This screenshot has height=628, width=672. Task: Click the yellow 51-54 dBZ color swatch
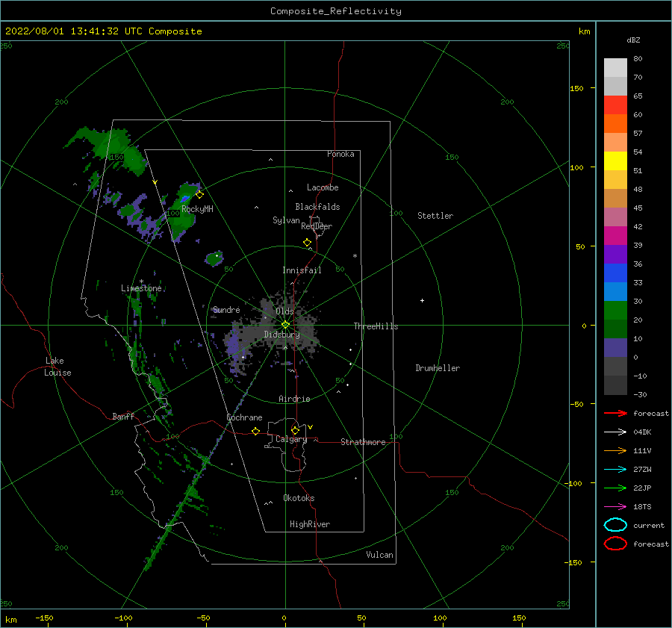[615, 161]
